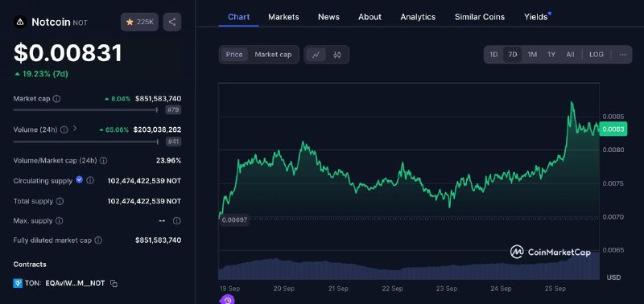Toggle chart to Market cap view
The width and height of the screenshot is (644, 304).
tap(273, 55)
